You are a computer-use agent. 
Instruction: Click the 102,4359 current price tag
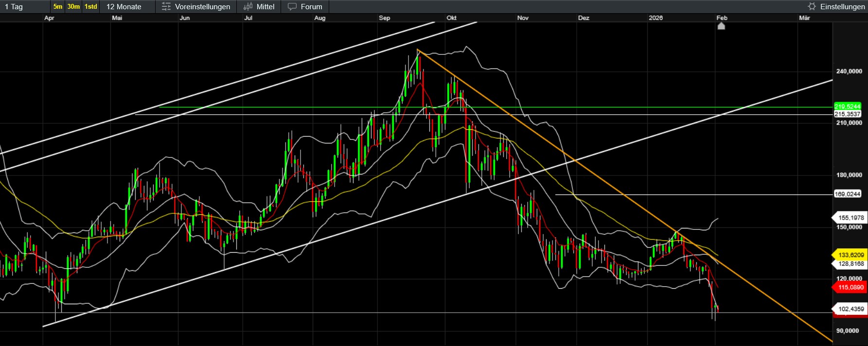click(x=850, y=309)
